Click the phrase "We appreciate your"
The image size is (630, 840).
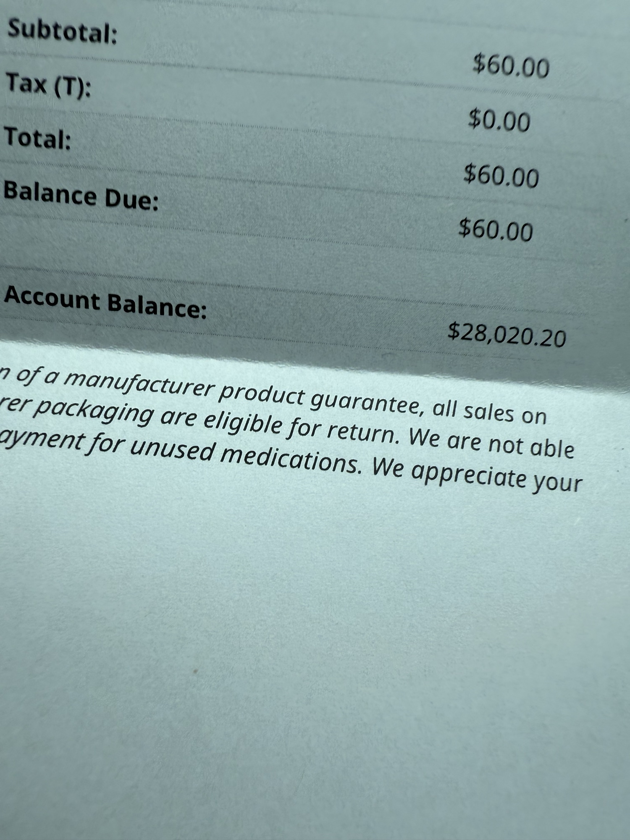pos(477,476)
